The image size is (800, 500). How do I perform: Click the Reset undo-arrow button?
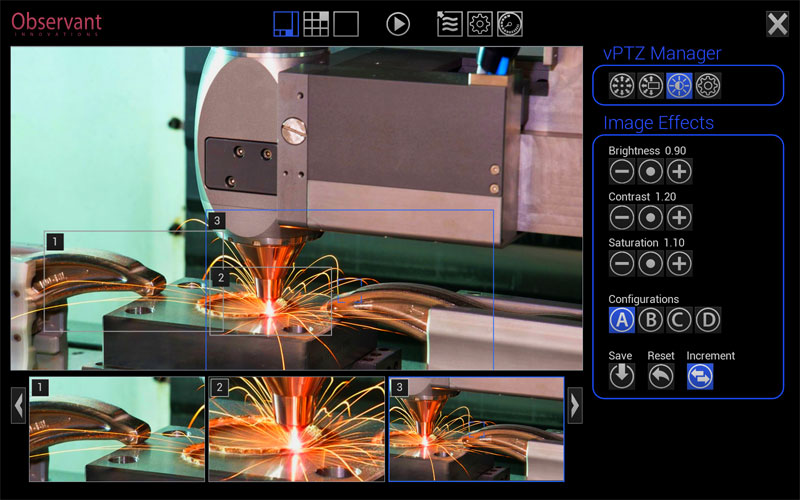click(660, 376)
